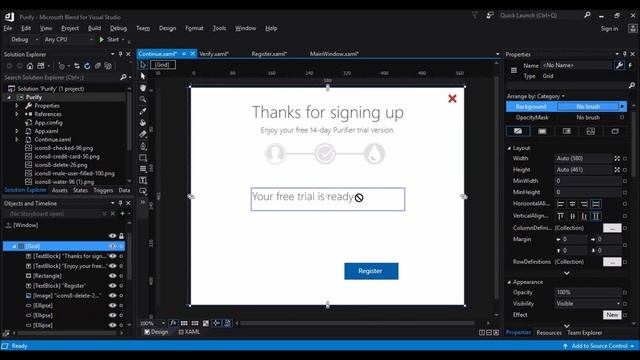Click the Background No brush swatch
Screen dimensions: 640x360
[x=588, y=107]
